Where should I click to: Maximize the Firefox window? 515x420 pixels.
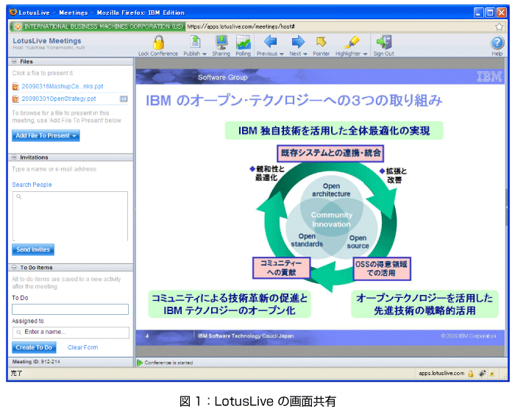[490, 13]
